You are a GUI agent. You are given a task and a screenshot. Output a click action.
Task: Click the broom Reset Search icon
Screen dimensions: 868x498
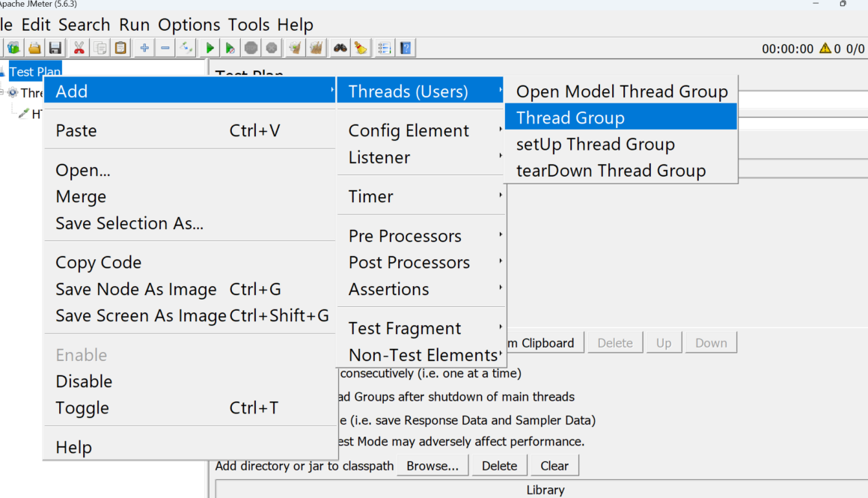(x=361, y=48)
